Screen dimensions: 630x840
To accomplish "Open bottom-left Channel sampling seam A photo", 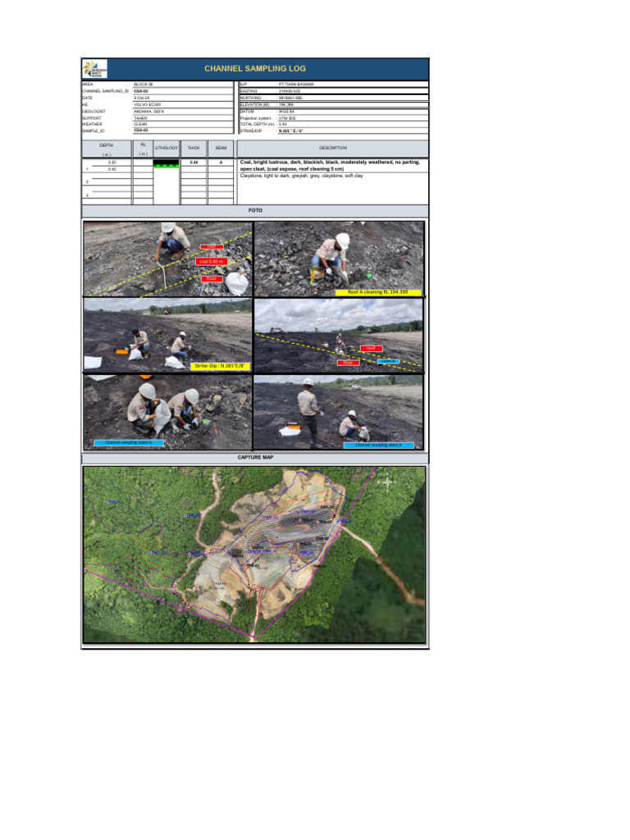I will click(167, 412).
